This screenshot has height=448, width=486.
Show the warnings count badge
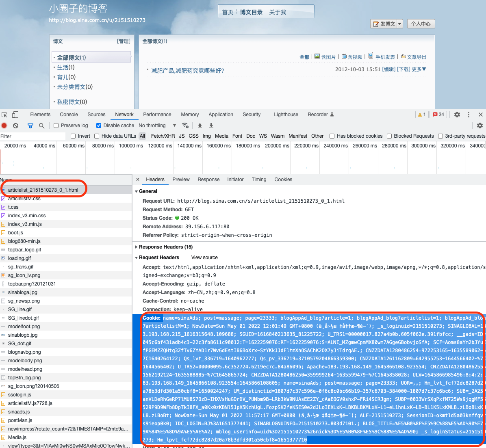pyautogui.click(x=422, y=115)
